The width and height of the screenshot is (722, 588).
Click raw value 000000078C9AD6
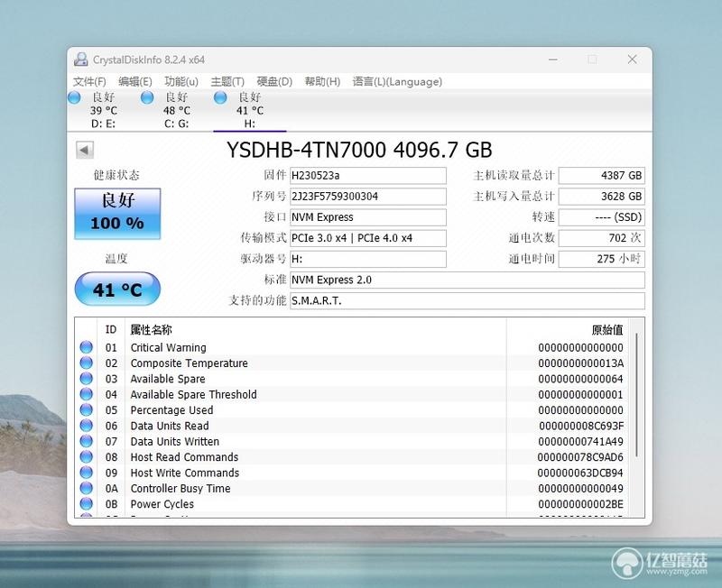[580, 457]
